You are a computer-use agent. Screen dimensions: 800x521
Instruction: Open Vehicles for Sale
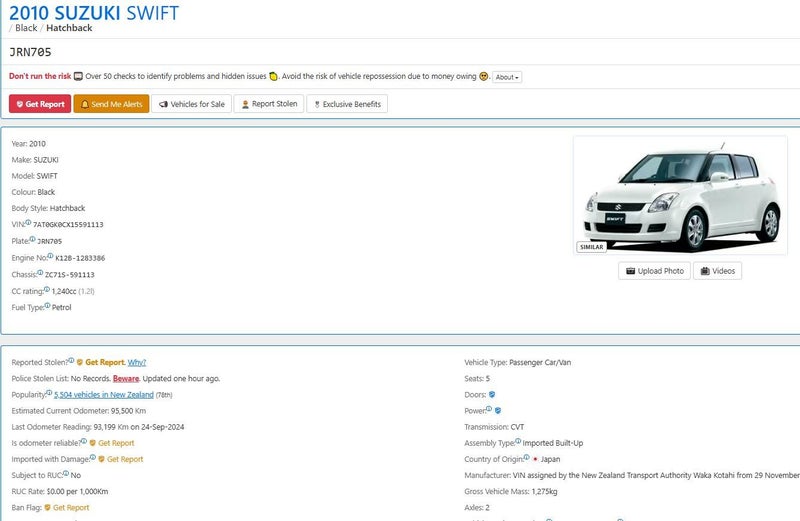(191, 104)
